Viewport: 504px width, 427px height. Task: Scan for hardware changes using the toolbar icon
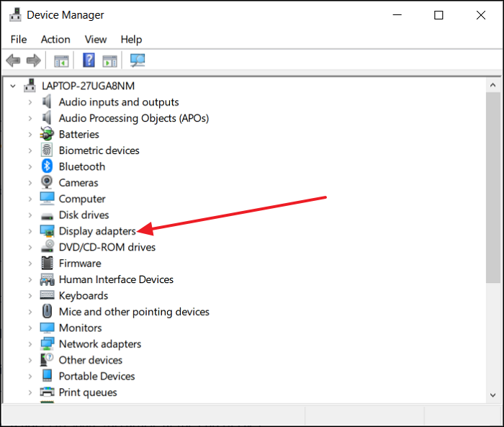click(138, 60)
